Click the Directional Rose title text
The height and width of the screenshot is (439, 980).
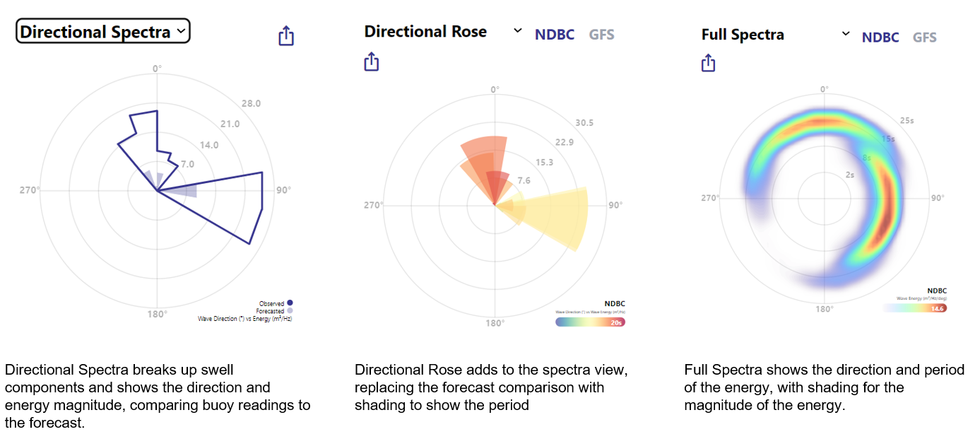(425, 32)
